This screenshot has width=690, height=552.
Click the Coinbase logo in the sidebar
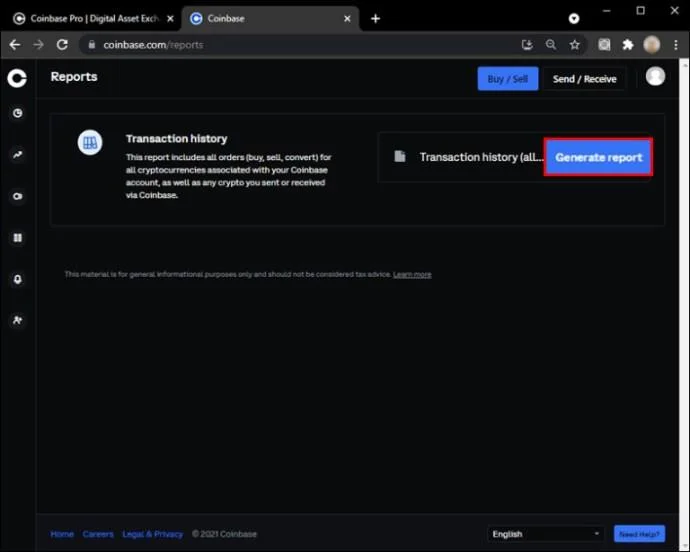(17, 78)
